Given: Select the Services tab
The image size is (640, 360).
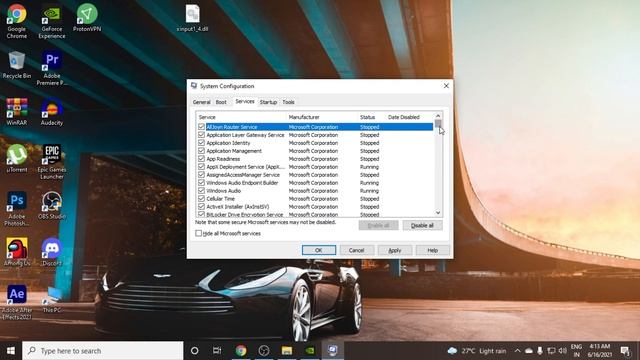Looking at the screenshot, I should pos(245,101).
